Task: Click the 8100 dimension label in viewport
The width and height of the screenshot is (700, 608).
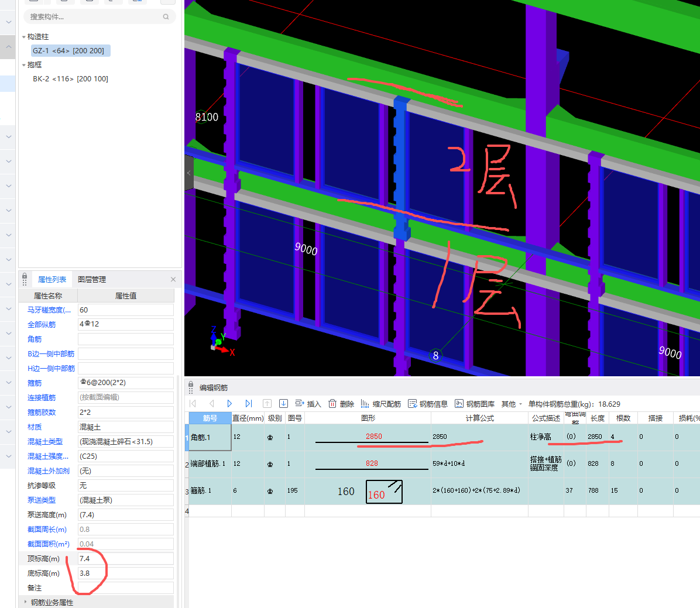Action: click(207, 117)
